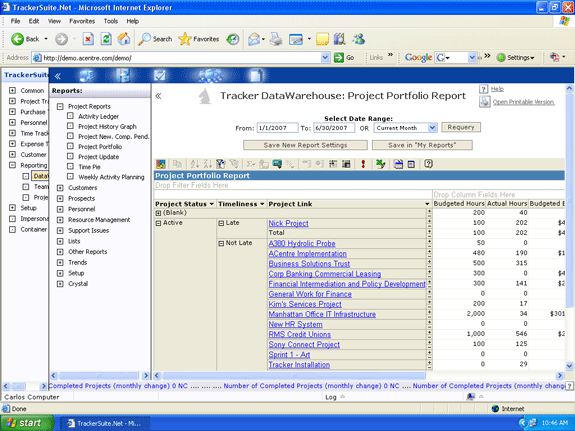
Task: Expand the Customers reports folder
Action: pos(60,188)
